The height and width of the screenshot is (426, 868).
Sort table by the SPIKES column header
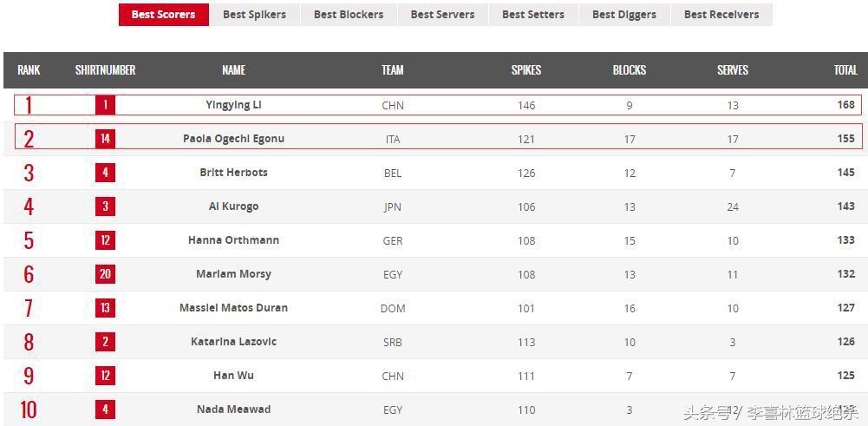point(526,70)
